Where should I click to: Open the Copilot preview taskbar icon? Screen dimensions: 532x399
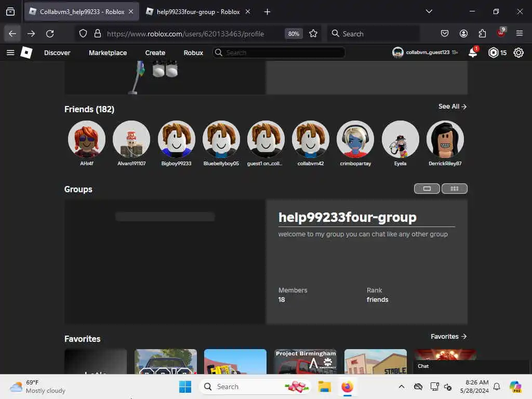(x=516, y=387)
